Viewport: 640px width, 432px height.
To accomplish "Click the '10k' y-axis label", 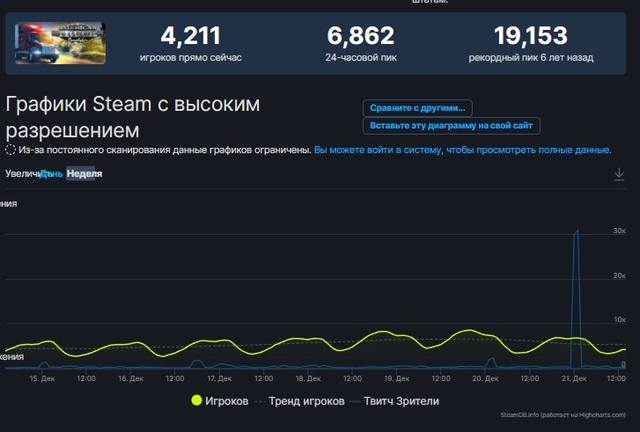I will point(620,320).
